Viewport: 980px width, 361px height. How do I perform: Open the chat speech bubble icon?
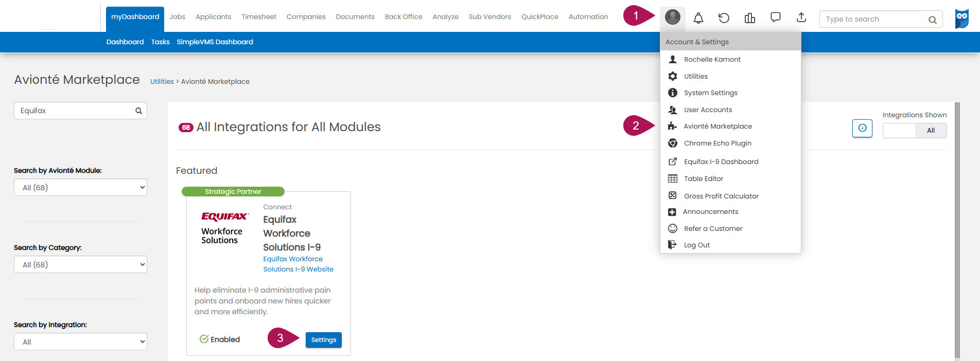pyautogui.click(x=776, y=18)
